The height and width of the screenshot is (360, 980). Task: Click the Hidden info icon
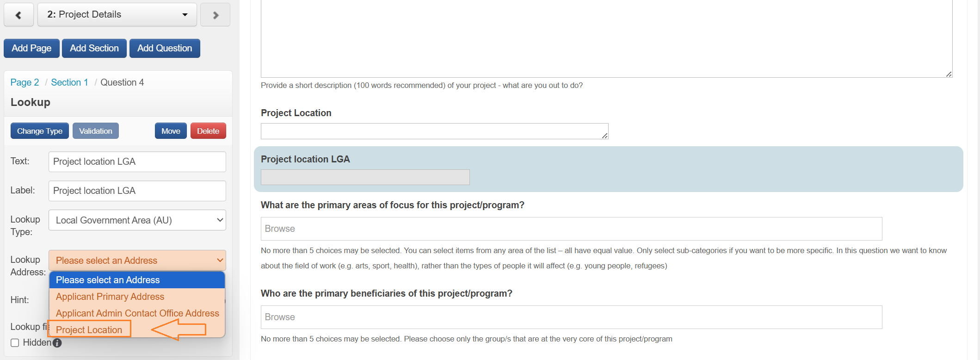click(57, 343)
